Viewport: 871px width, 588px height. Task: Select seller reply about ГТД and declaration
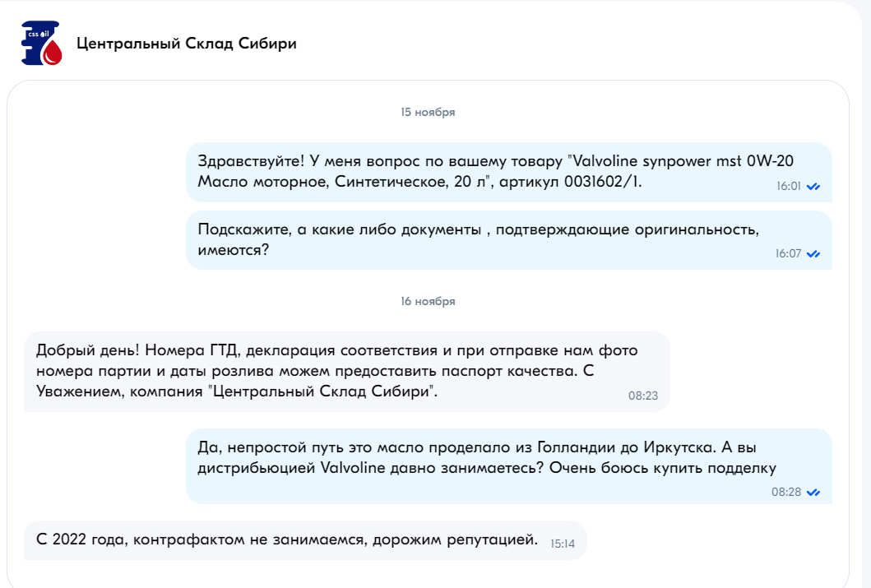346,372
